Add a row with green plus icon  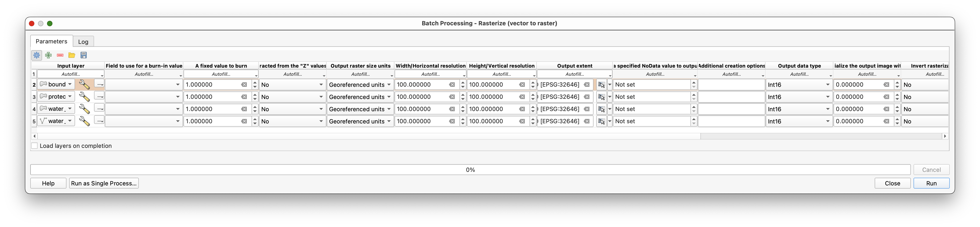pyautogui.click(x=48, y=55)
